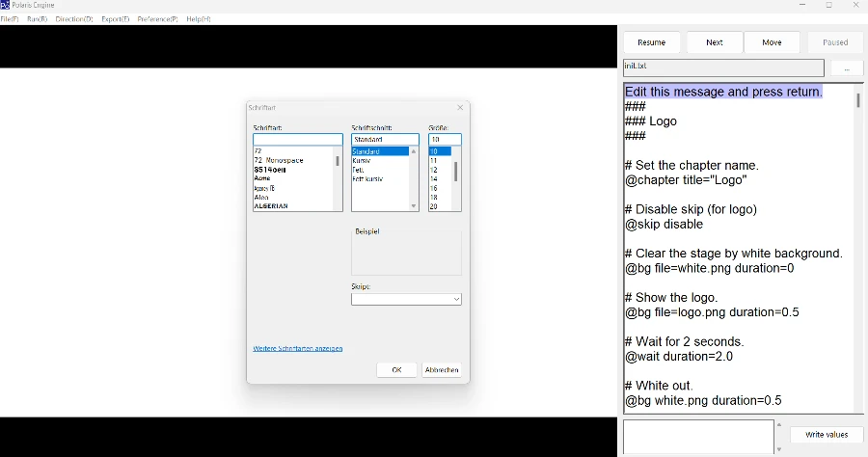Click the down arrow of Schriftschnitt list scrollbar

coord(414,206)
